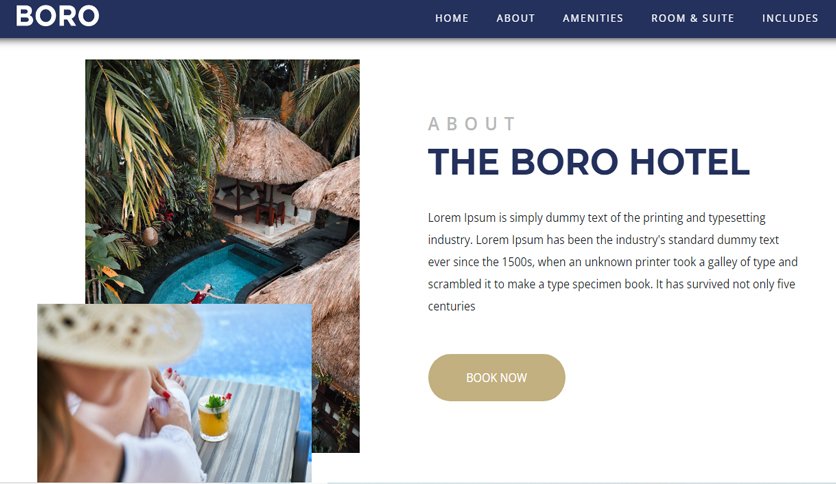Viewport: 836px width, 484px height.
Task: Click the Lorem Ipsum description paragraph
Action: (x=613, y=262)
